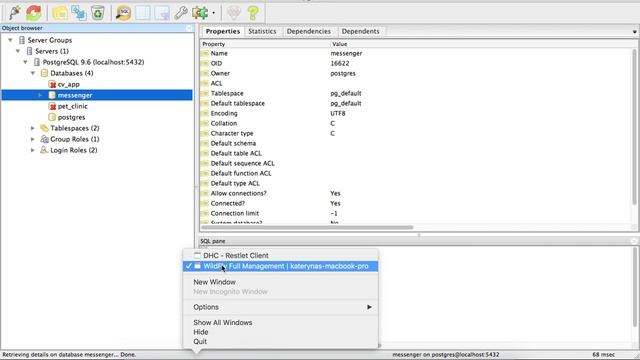Click the properties list horizontal scrollbar
This screenshot has height=360, width=640.
(307, 227)
